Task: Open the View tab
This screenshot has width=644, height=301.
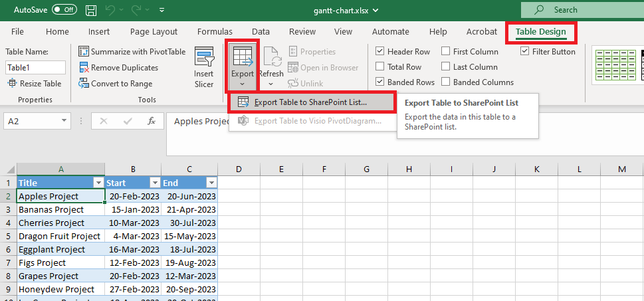Action: point(343,32)
